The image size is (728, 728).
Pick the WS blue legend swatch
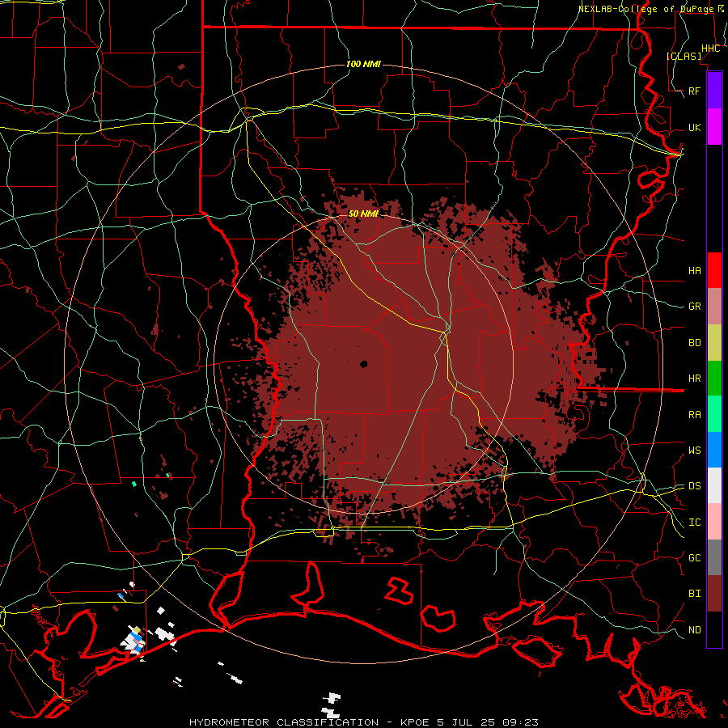coord(714,450)
